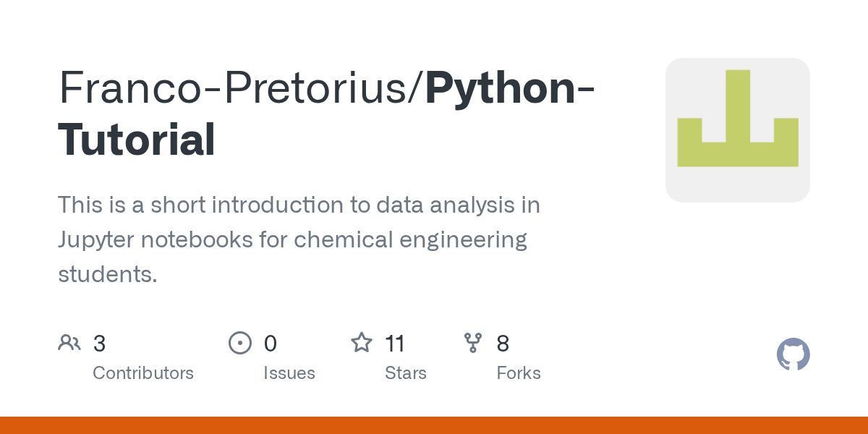Select the Contributors label
868x434 pixels.
tap(143, 373)
